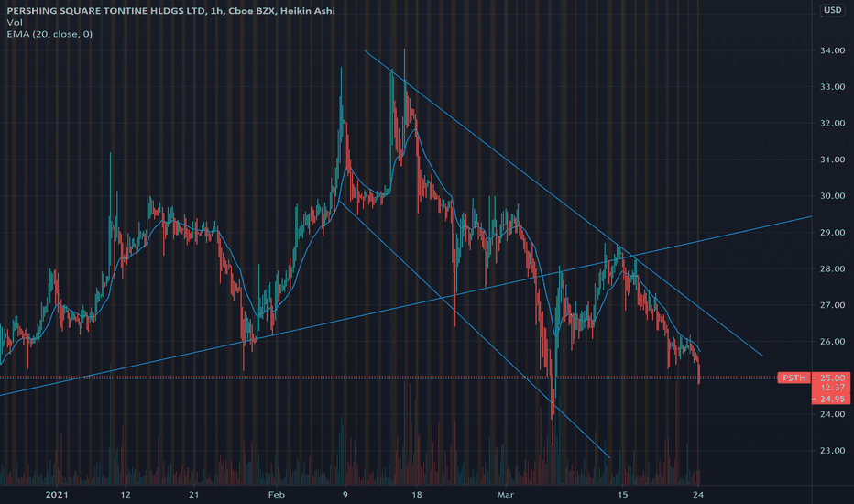Click the 26.00 price axis label
This screenshot has width=854, height=504.
tap(832, 342)
